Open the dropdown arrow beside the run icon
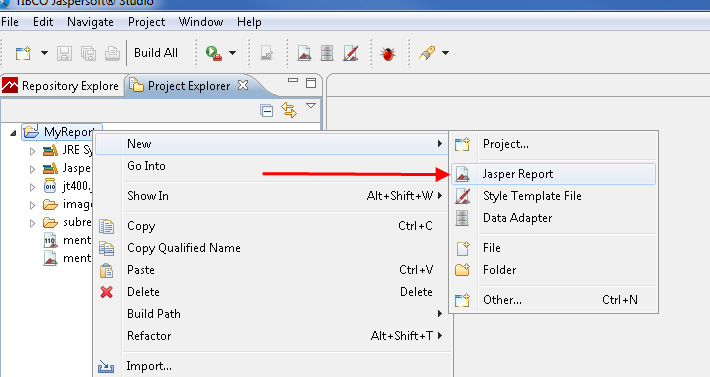Screen dimensions: 710x377 [x=232, y=53]
